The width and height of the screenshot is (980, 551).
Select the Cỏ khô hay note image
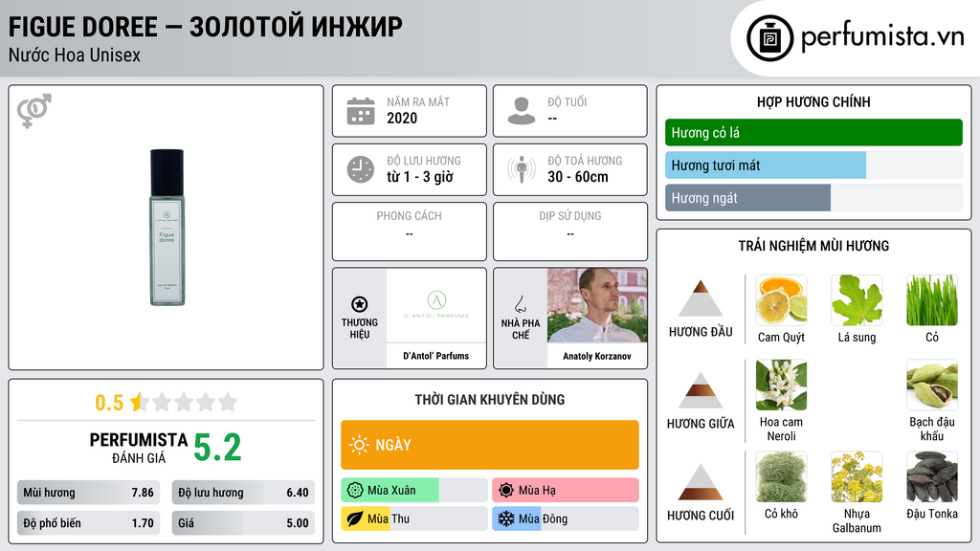(x=781, y=477)
